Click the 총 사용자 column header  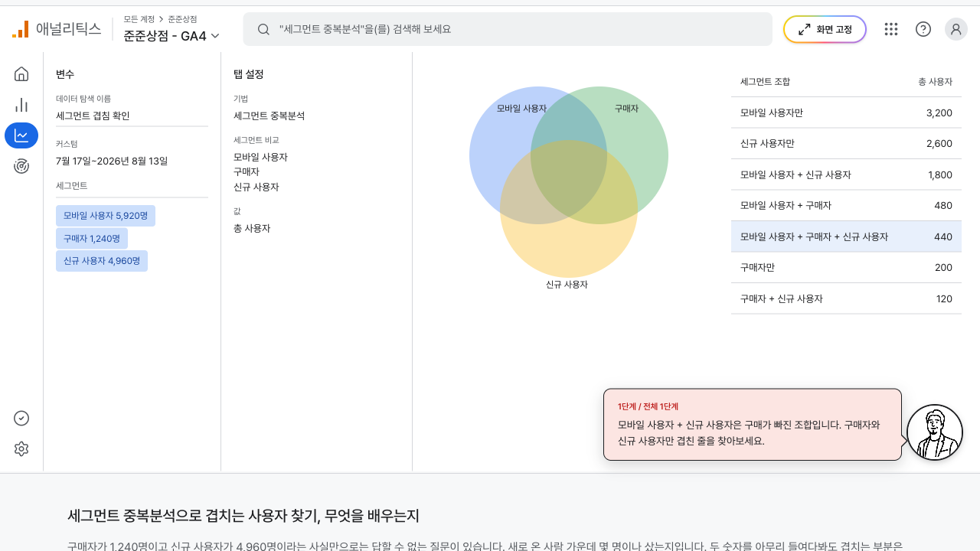click(935, 81)
